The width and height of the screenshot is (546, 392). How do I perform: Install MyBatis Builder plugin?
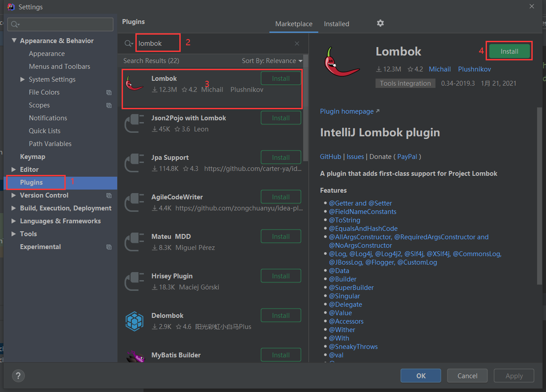click(281, 355)
